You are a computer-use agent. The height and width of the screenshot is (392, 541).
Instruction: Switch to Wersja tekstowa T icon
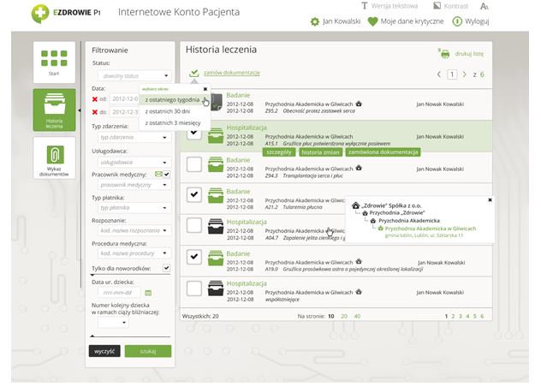point(365,6)
